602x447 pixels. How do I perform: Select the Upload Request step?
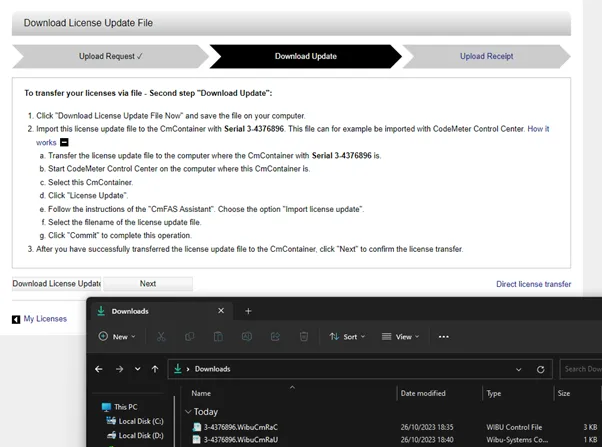[111, 56]
